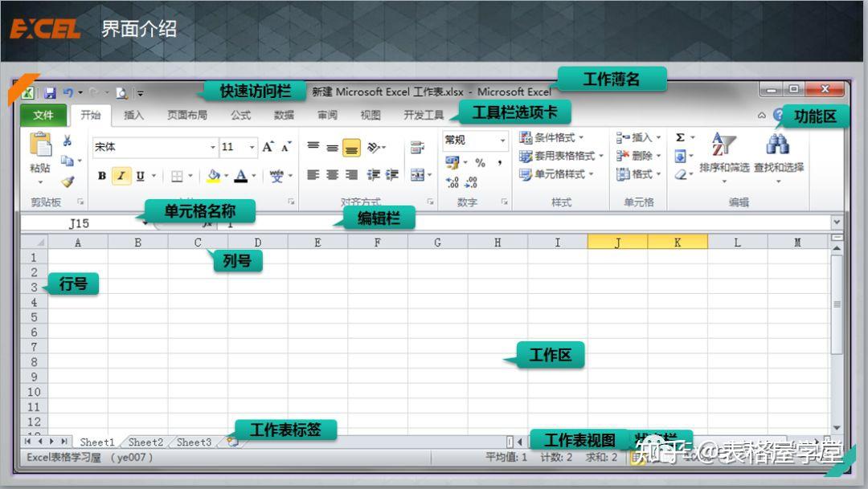The height and width of the screenshot is (489, 868).
Task: Toggle Italic formatting off
Action: click(x=121, y=175)
